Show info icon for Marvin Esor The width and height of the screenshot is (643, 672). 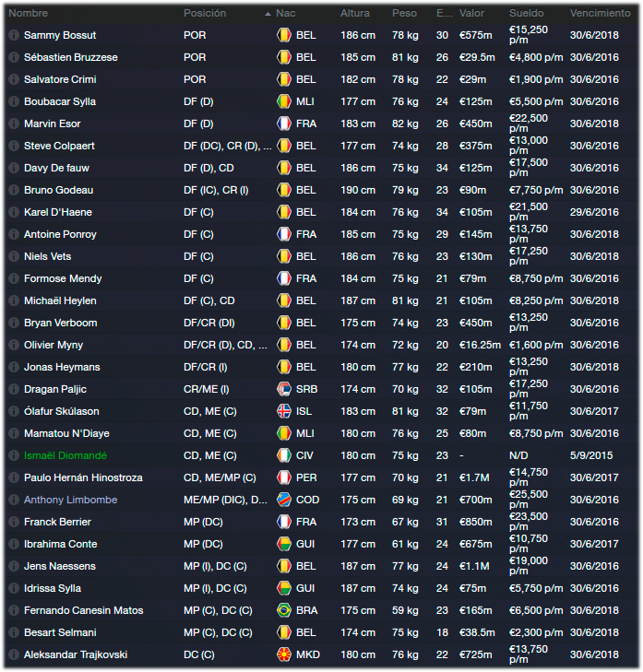click(x=14, y=124)
